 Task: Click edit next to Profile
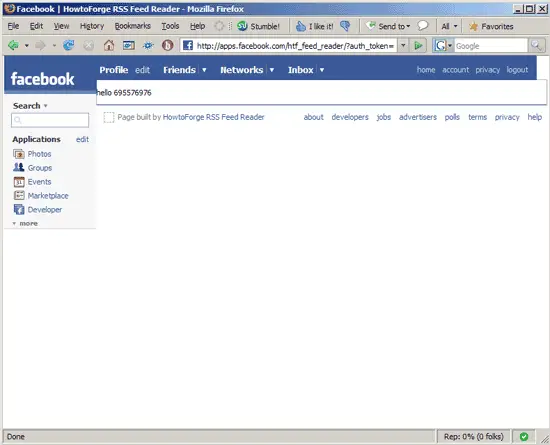[x=142, y=70]
